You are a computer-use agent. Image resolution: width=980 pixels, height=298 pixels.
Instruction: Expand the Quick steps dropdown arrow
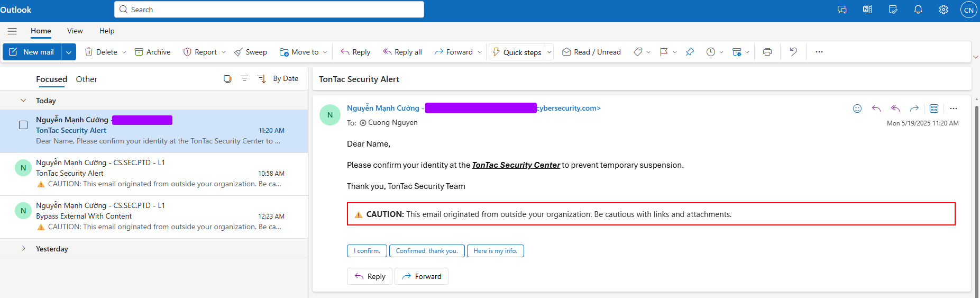coord(549,52)
